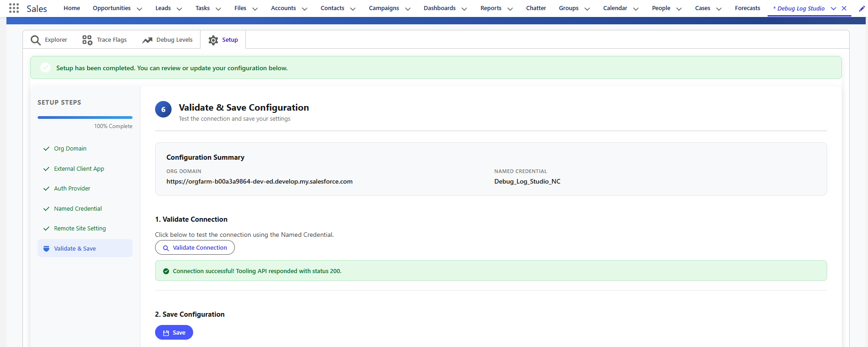Expand the Campaigns menu chevron
The height and width of the screenshot is (347, 868).
(408, 9)
